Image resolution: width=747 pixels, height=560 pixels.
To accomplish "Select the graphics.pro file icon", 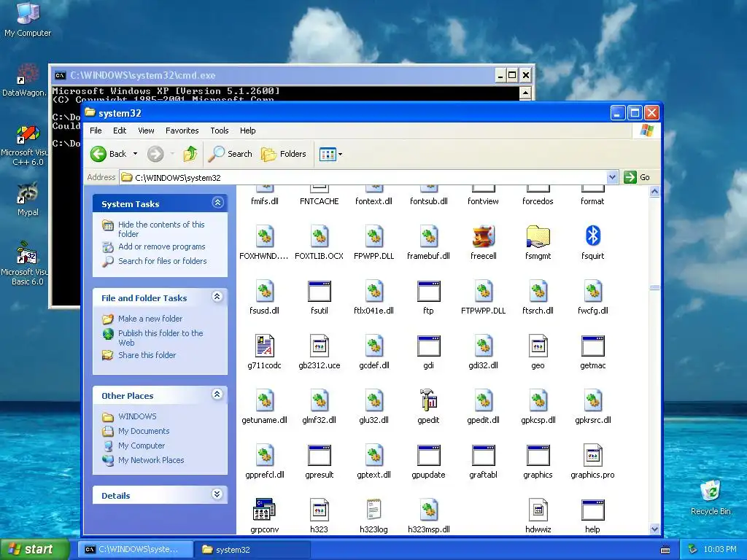I will coord(592,455).
